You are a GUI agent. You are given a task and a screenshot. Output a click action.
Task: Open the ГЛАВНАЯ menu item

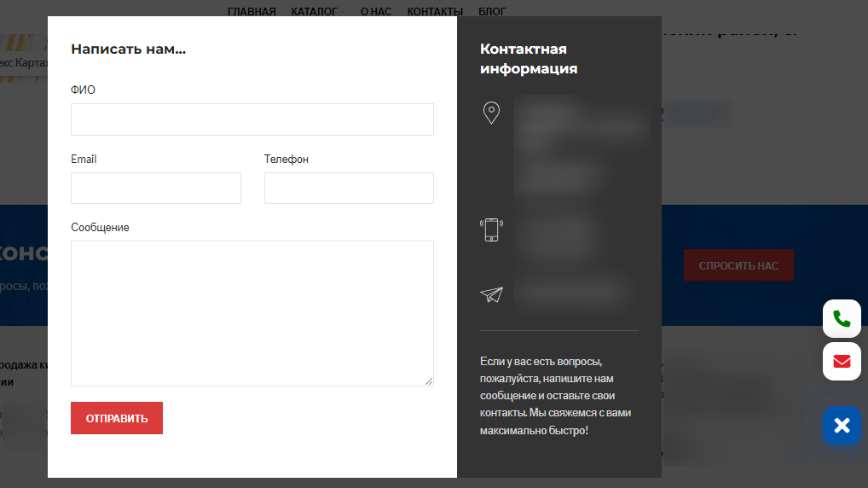pos(252,11)
